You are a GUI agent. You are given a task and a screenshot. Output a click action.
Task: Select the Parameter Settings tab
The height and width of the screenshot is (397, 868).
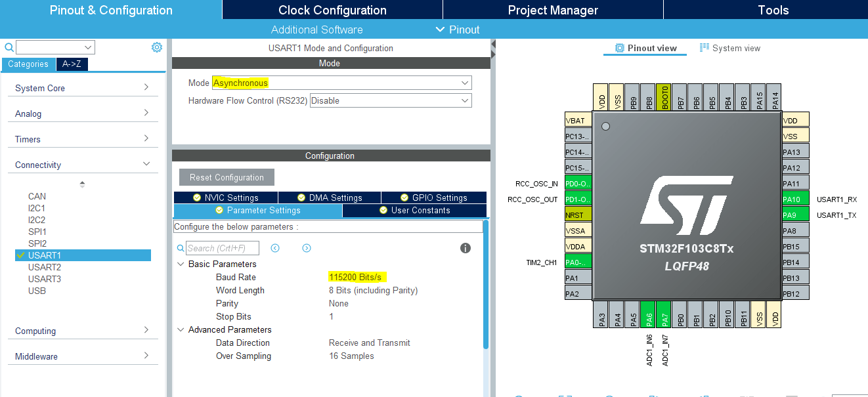257,210
